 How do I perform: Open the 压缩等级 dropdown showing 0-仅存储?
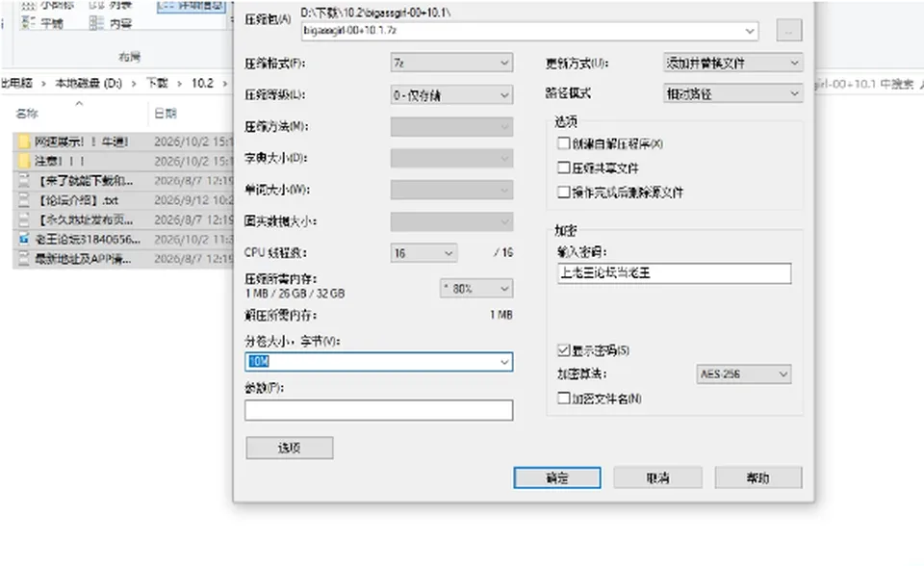pyautogui.click(x=451, y=94)
